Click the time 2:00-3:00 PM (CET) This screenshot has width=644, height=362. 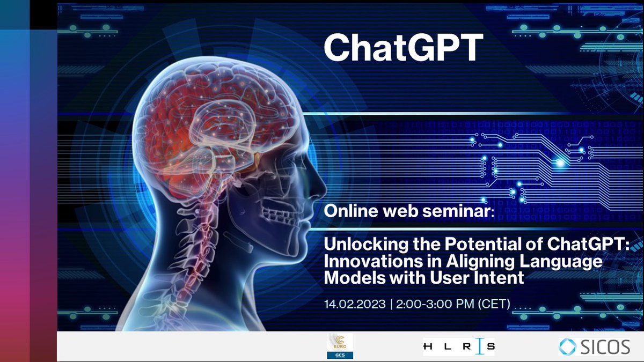pyautogui.click(x=453, y=304)
